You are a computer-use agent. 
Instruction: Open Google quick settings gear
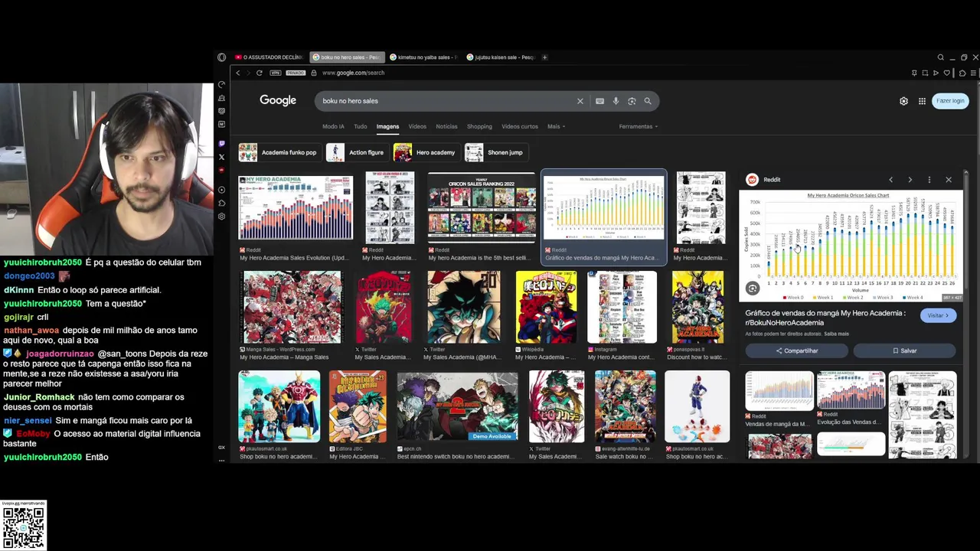tap(903, 101)
